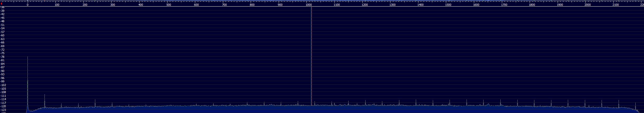Click the '500' frequency ruler label
The height and width of the screenshot is (113, 644).
169,5
